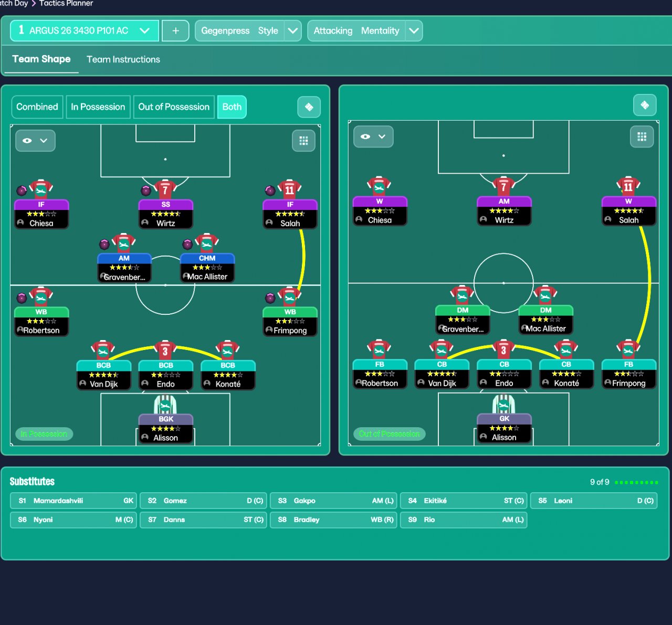Select Konaté's shirt above the BCB label
This screenshot has height=625, width=672.
click(228, 350)
